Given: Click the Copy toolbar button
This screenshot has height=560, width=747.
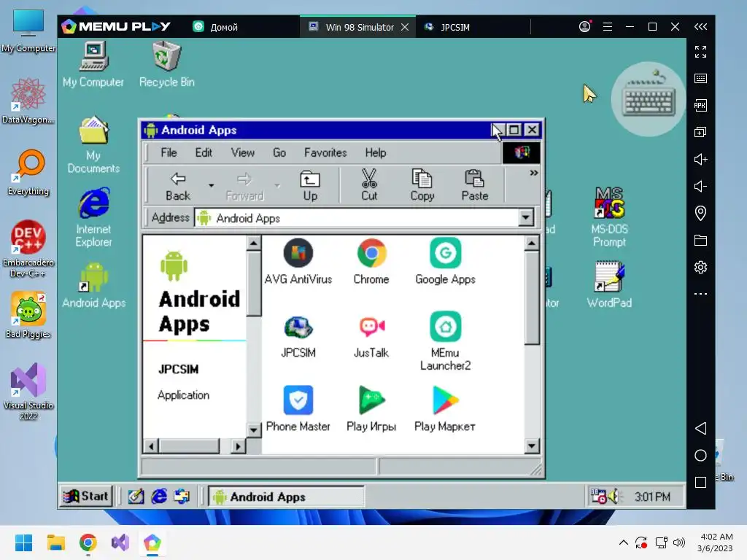Looking at the screenshot, I should [x=422, y=185].
